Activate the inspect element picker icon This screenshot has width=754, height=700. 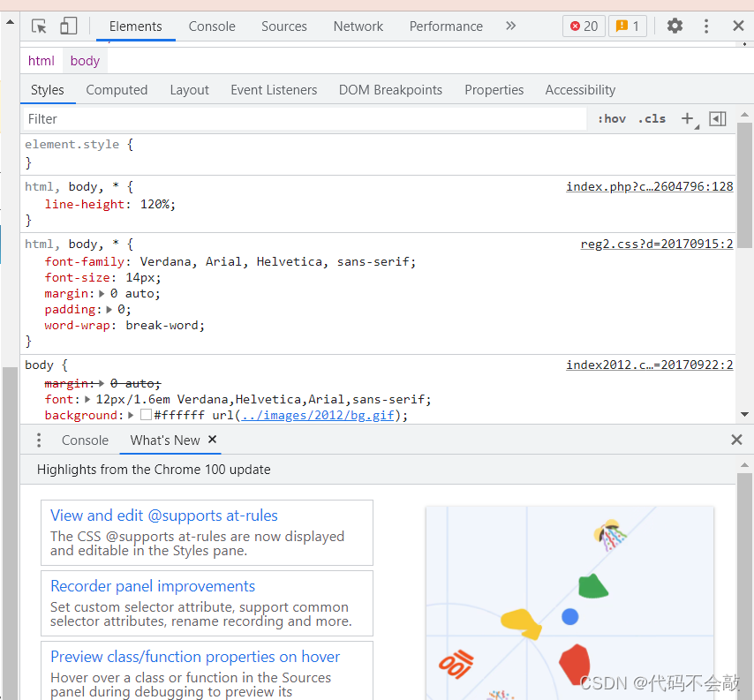[x=39, y=26]
